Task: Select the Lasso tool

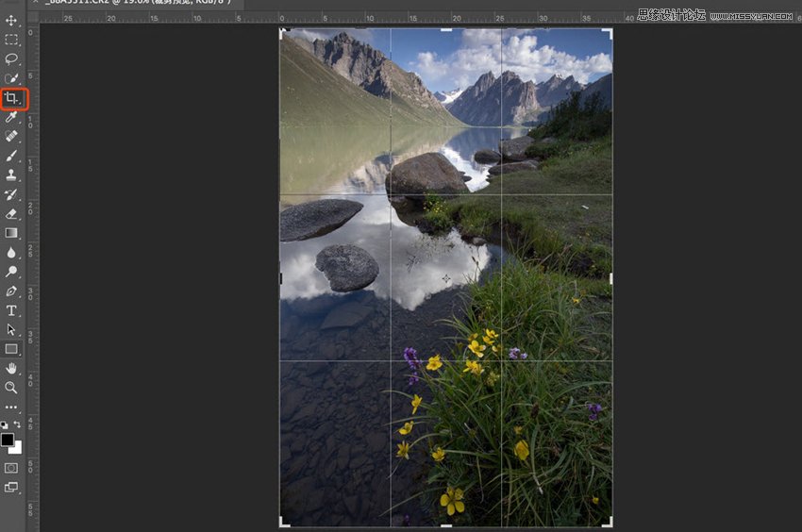Action: coord(11,58)
